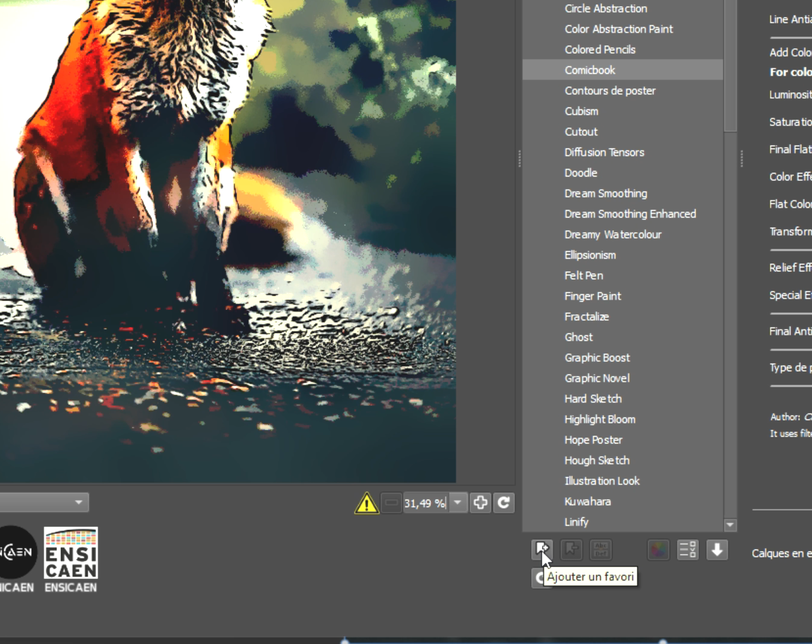The image size is (812, 644).
Task: Zoom in with the plus button
Action: (x=480, y=502)
